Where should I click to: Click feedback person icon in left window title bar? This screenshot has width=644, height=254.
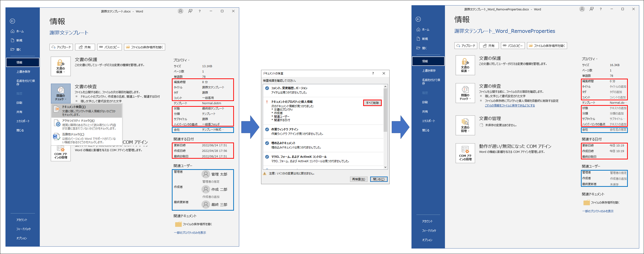click(190, 11)
